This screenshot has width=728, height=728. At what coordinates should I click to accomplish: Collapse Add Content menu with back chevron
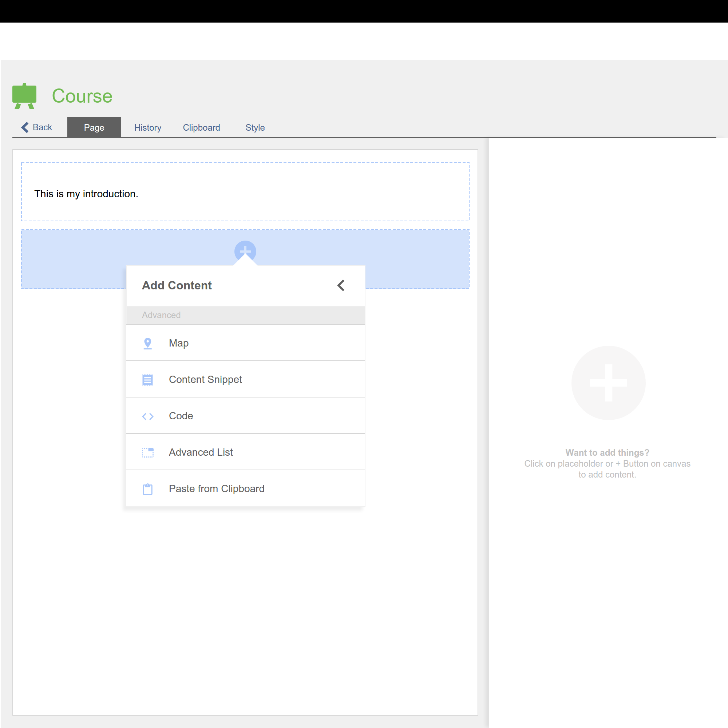coord(341,286)
